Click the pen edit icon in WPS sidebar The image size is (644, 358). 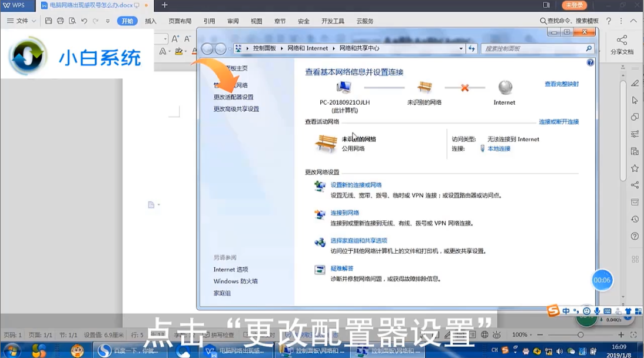coord(635,84)
